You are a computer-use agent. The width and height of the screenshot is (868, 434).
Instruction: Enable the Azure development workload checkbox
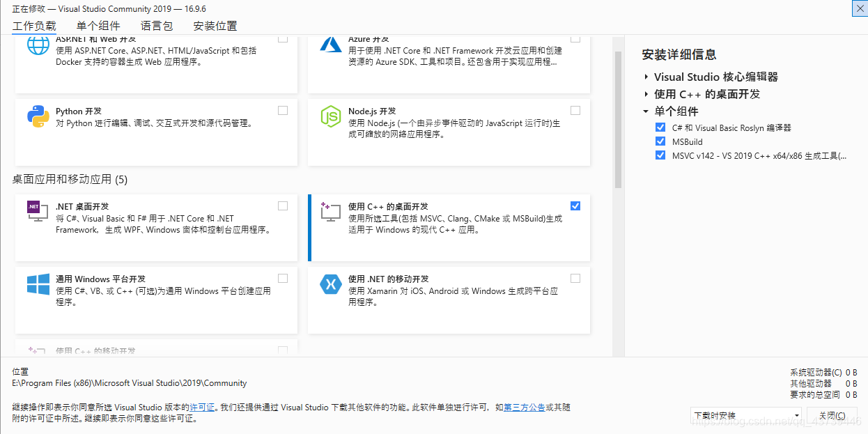click(575, 38)
